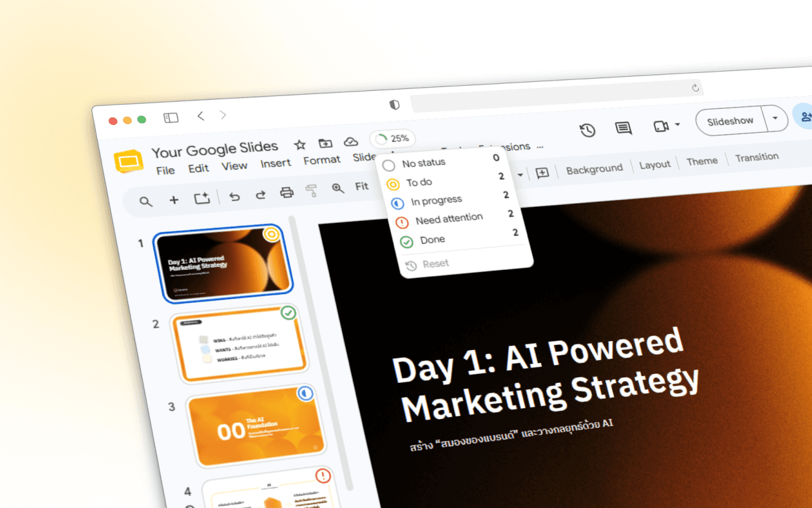Open the version history clock icon
The width and height of the screenshot is (812, 508).
[587, 130]
